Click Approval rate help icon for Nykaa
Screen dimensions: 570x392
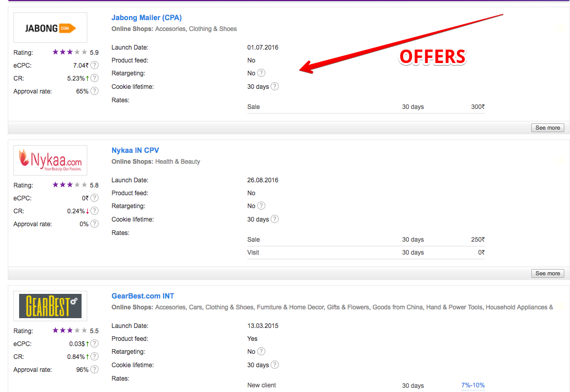[x=94, y=224]
